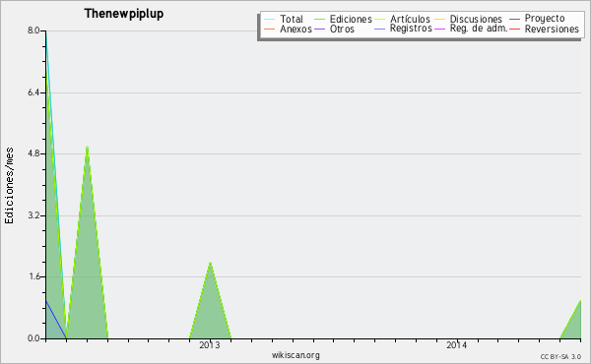This screenshot has width=591, height=364.
Task: Select the Artículos legend entry
Action: tap(410, 19)
